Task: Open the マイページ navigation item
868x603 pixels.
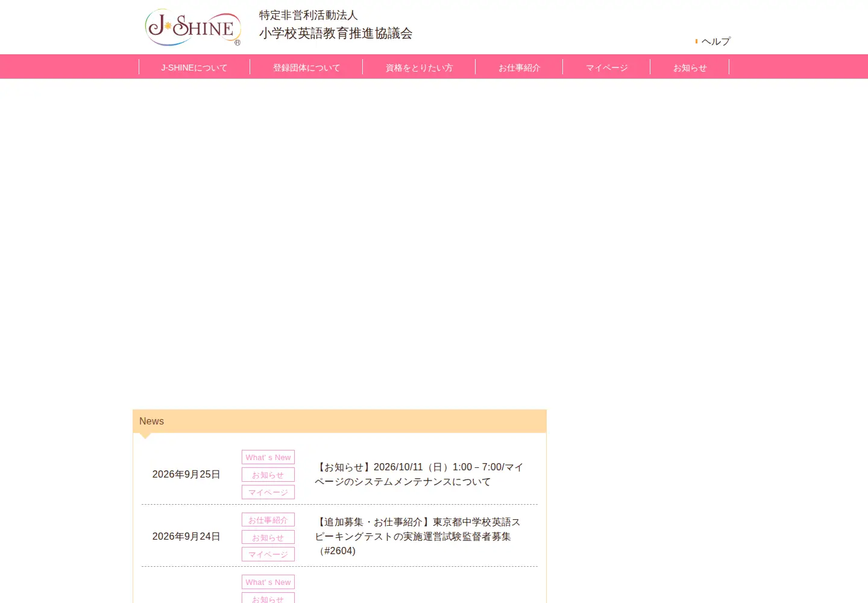Action: point(606,68)
